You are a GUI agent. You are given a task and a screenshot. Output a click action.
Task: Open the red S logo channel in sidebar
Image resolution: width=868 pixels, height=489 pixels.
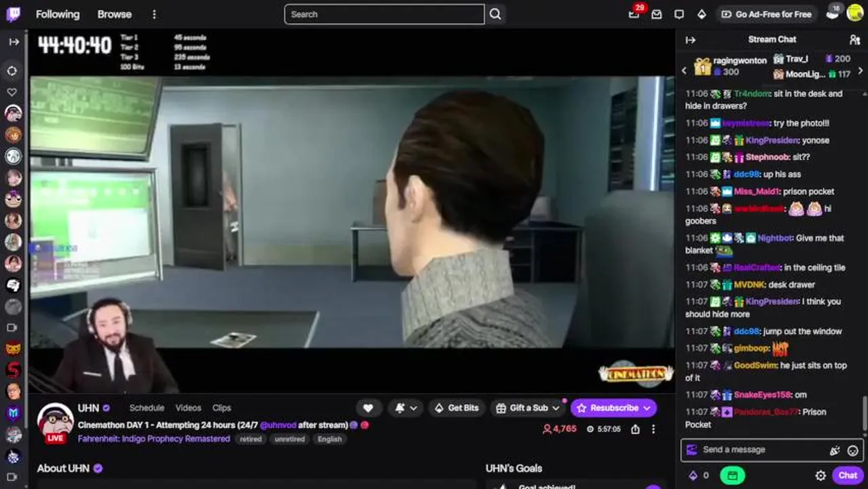pos(13,370)
